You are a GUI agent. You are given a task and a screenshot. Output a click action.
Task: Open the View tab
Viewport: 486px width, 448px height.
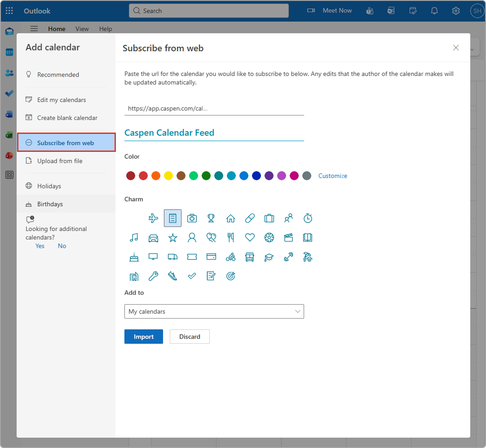[82, 29]
